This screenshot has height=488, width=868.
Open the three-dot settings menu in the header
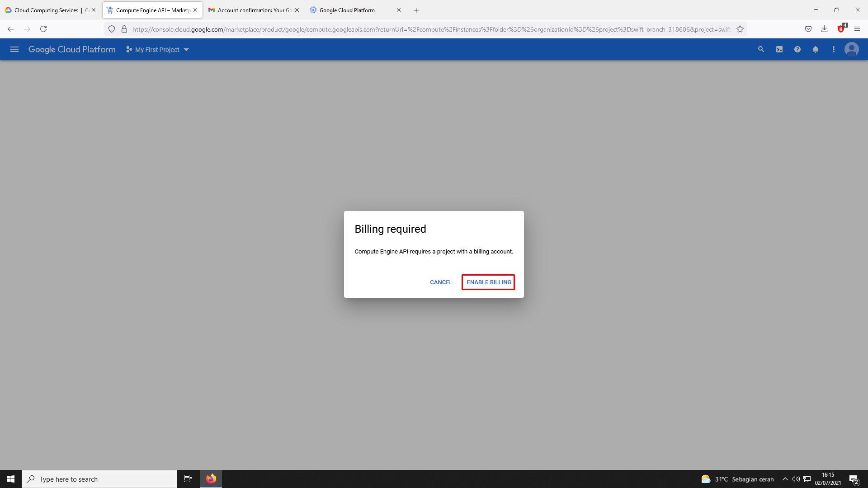coord(834,50)
